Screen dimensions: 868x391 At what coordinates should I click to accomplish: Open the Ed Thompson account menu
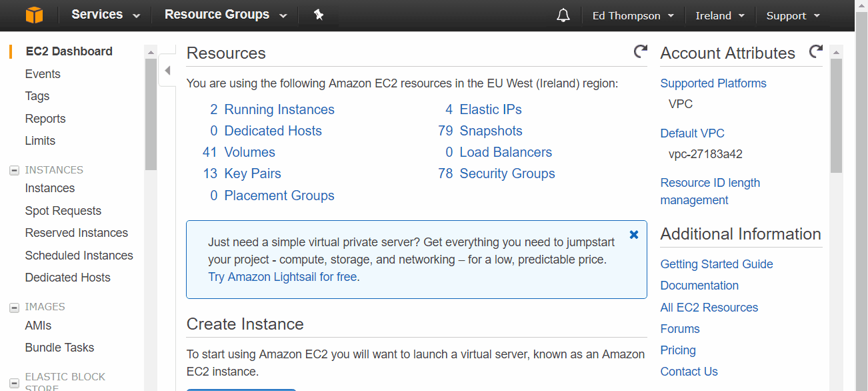[633, 15]
